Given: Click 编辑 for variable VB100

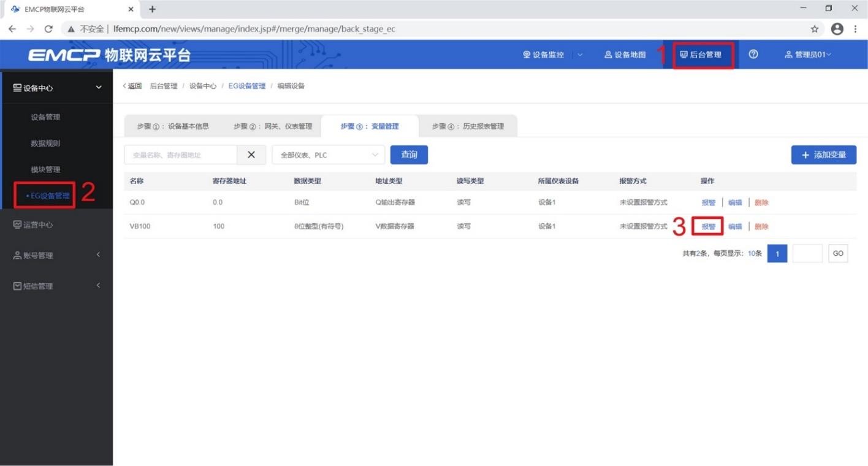Looking at the screenshot, I should pyautogui.click(x=735, y=226).
